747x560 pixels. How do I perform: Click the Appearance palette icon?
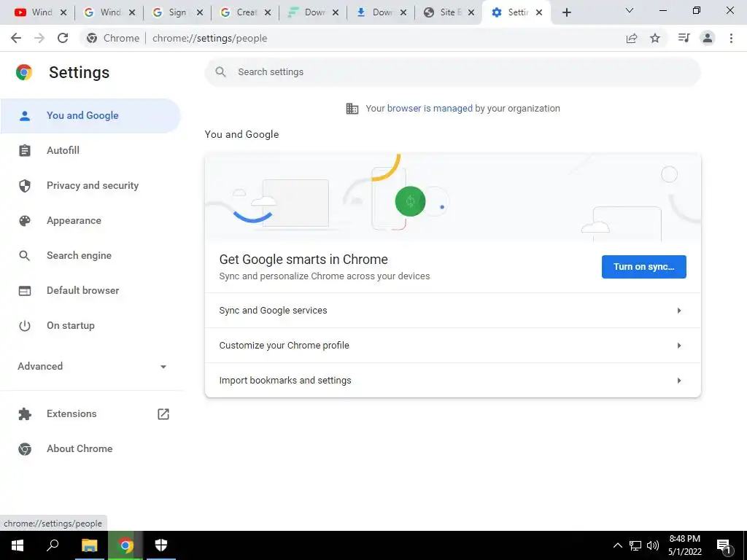tap(24, 220)
